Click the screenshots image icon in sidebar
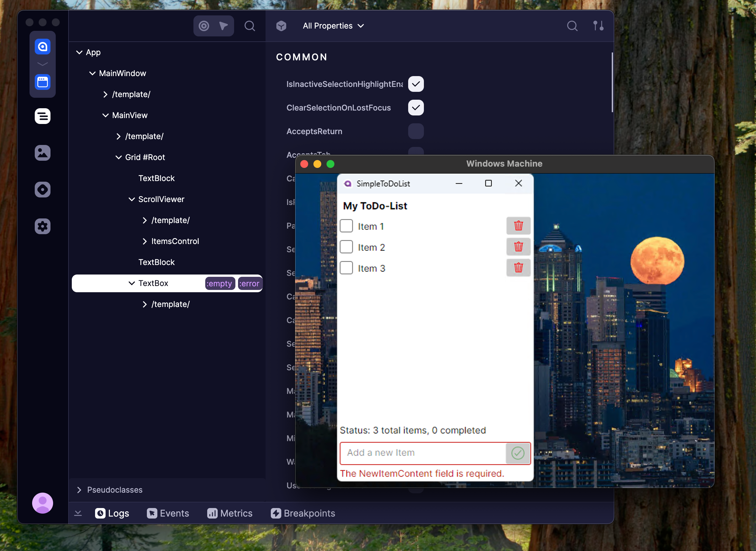The width and height of the screenshot is (756, 551). click(42, 153)
